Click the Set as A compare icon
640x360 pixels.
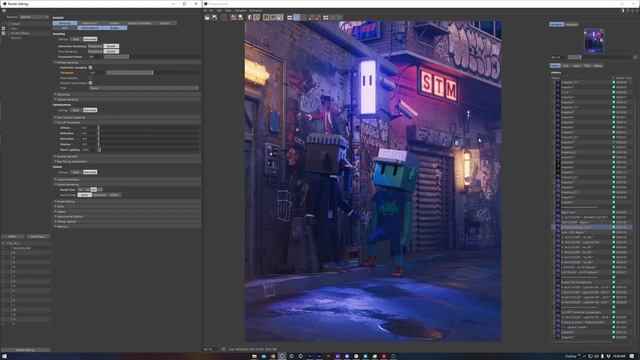coord(266,17)
